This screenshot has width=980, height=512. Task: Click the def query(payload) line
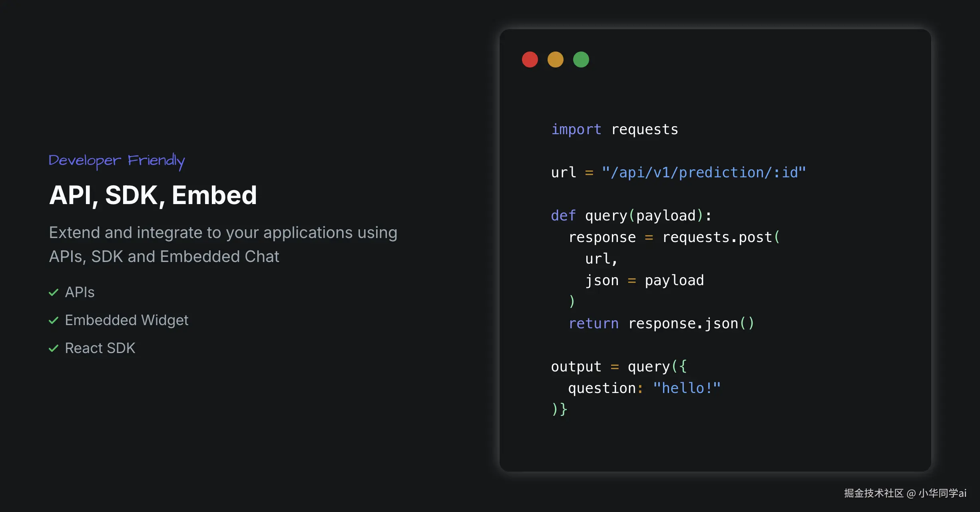(631, 216)
